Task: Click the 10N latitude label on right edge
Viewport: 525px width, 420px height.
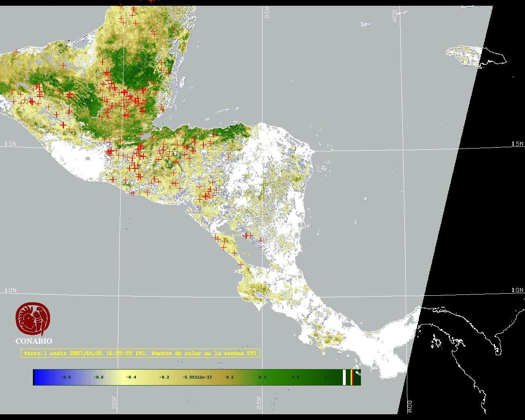Action: coord(517,290)
